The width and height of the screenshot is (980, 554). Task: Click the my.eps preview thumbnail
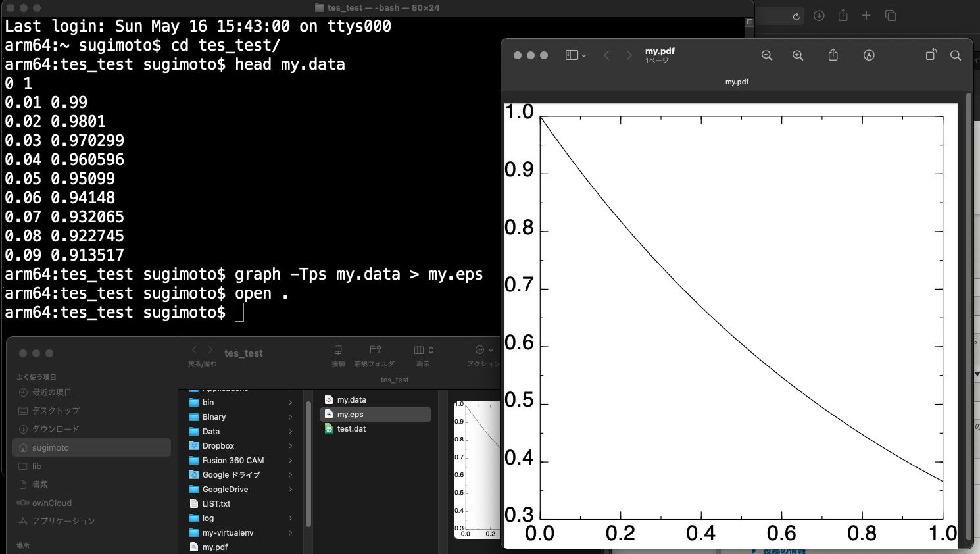click(x=477, y=470)
